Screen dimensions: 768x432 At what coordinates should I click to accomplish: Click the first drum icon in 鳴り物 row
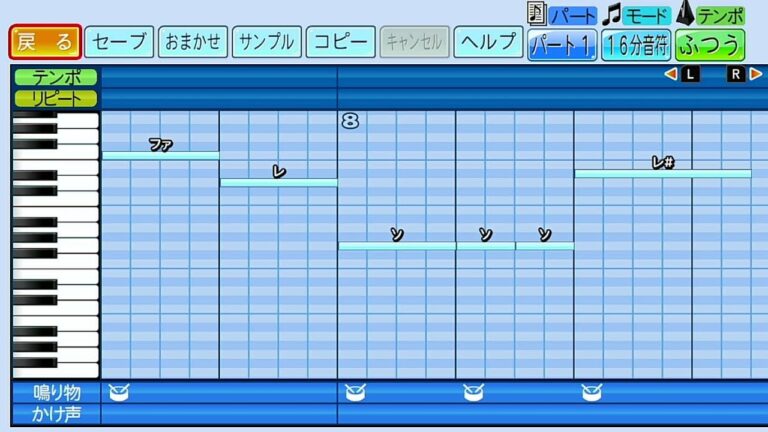coord(118,392)
